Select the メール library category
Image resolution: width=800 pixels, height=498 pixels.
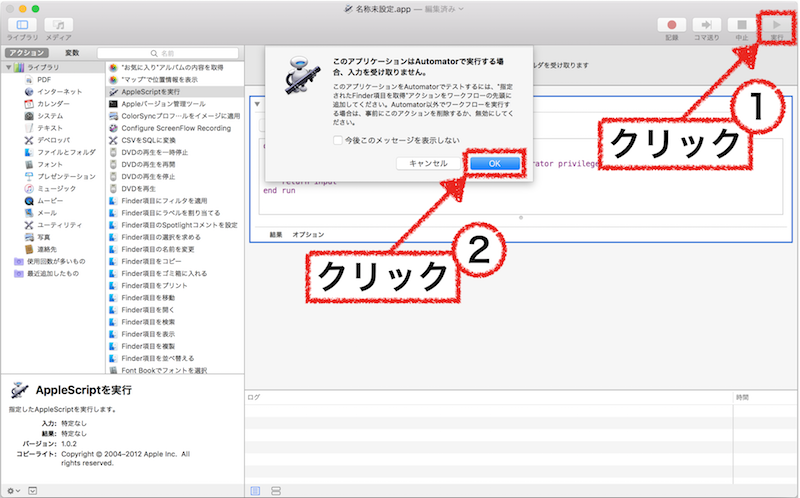point(41,213)
